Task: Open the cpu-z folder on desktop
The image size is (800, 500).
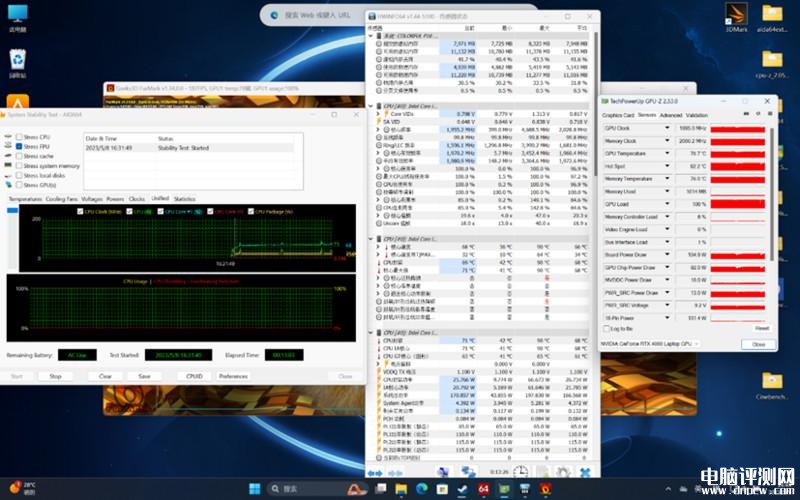Action: click(772, 63)
